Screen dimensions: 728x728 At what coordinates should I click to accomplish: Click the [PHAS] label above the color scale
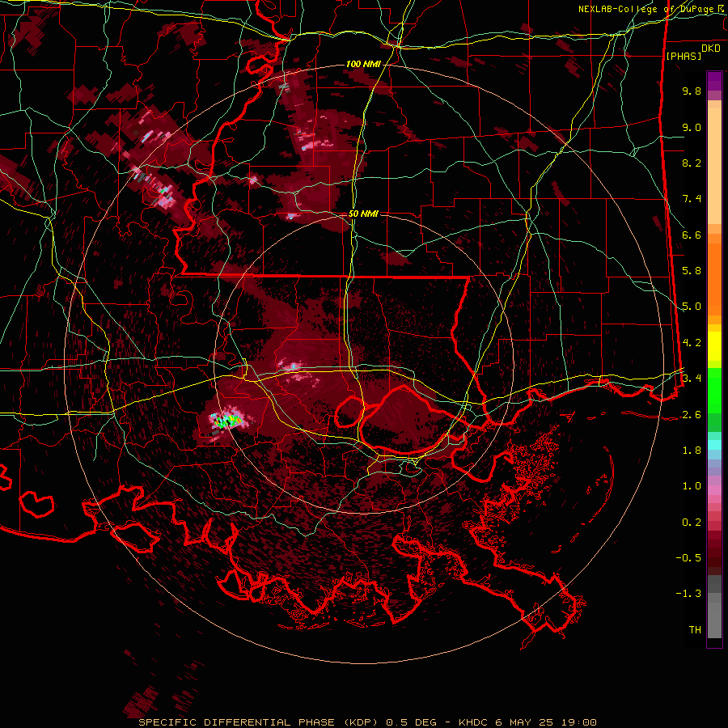684,56
